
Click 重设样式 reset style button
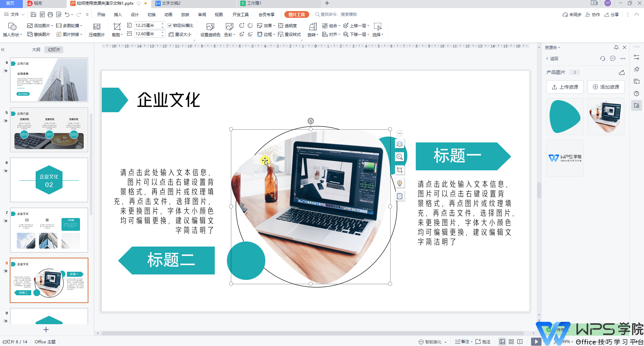coord(289,34)
